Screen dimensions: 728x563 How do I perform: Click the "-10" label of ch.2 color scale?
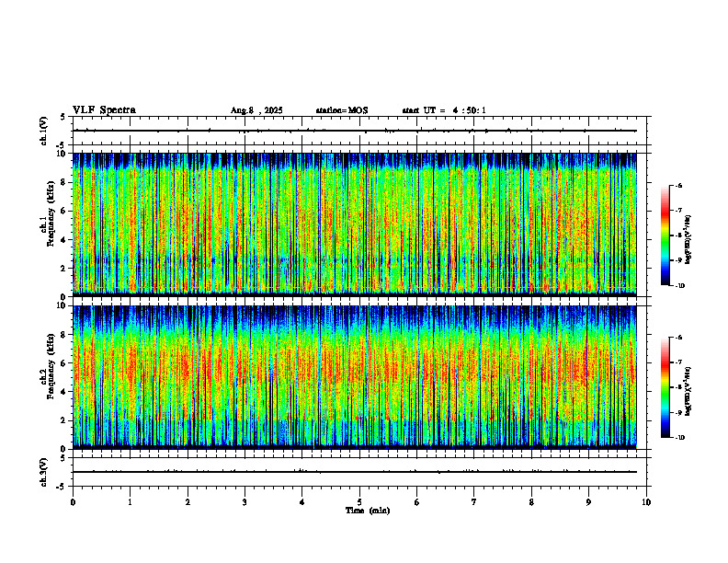pyautogui.click(x=679, y=437)
